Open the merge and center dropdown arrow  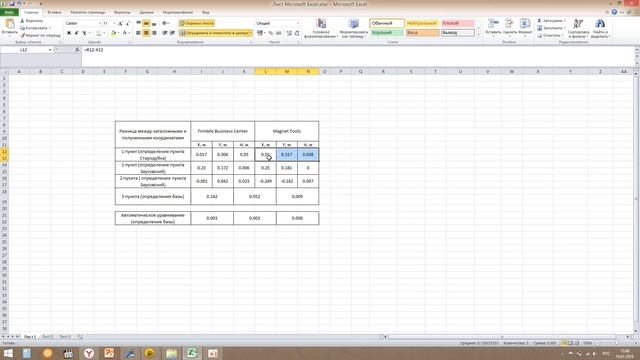point(250,33)
